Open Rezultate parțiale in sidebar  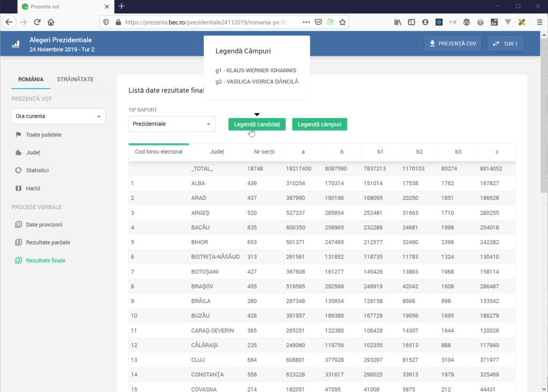point(48,242)
